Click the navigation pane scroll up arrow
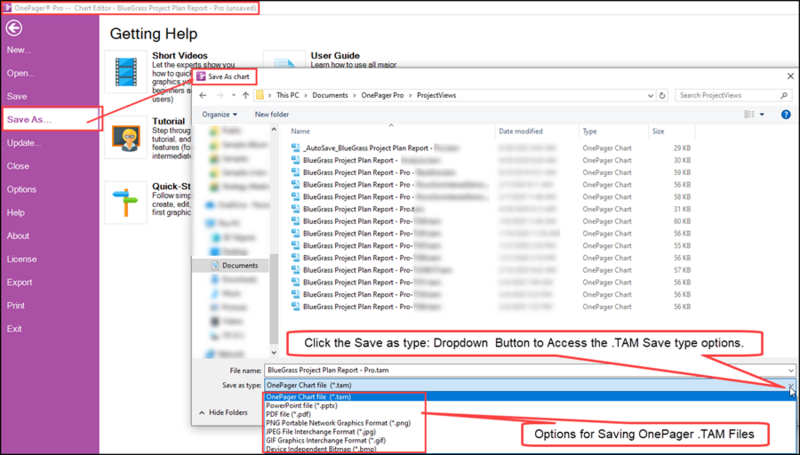Viewport: 800px width, 455px height. (x=274, y=130)
